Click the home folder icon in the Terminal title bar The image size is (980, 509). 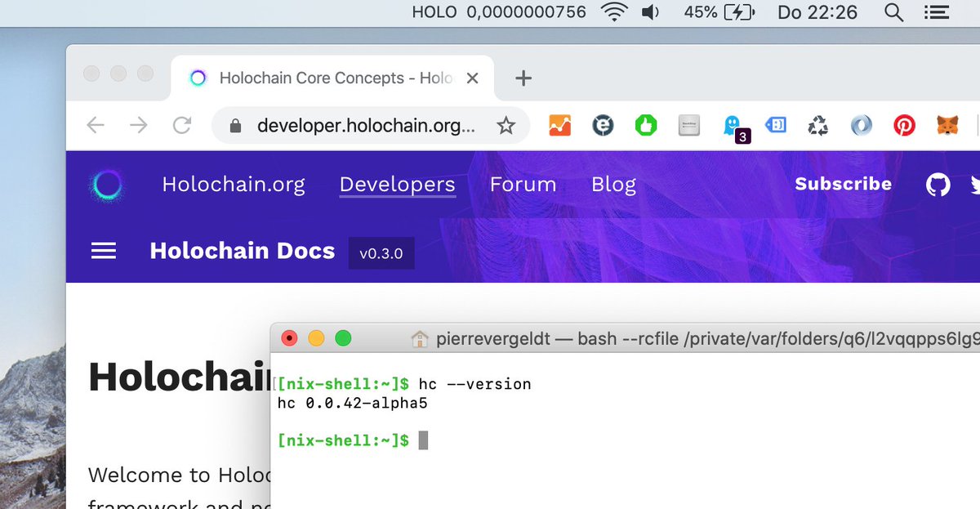[419, 337]
